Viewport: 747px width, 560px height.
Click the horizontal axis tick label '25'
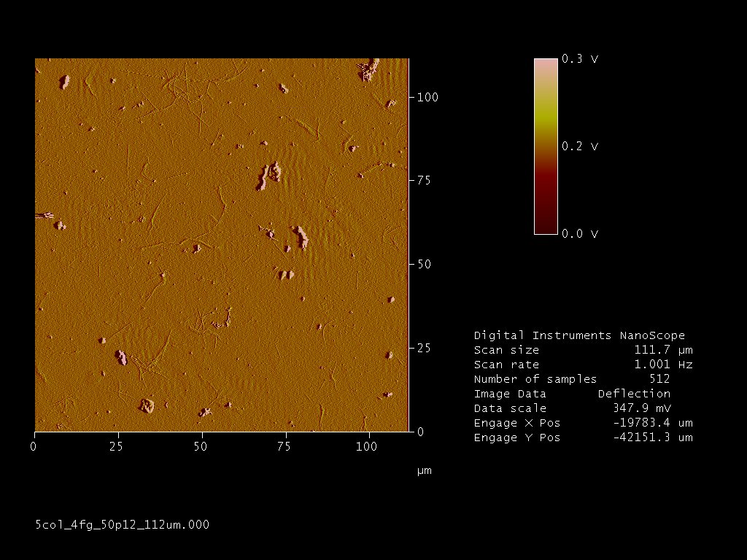coord(116,447)
